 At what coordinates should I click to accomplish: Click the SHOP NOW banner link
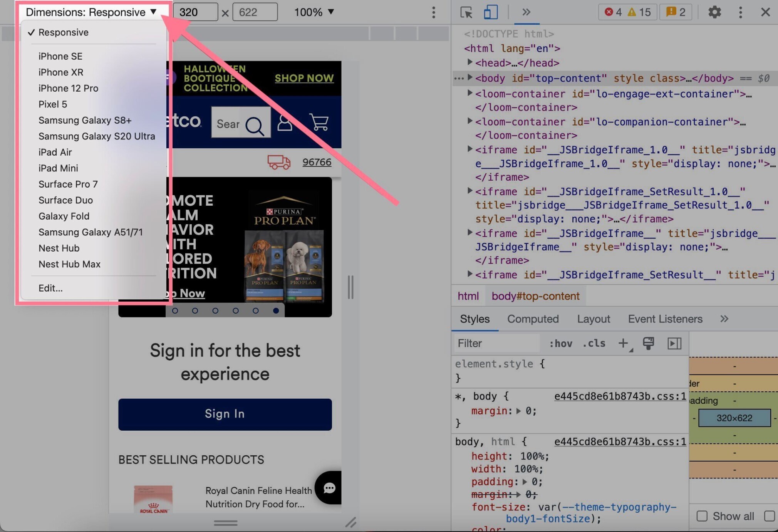pos(304,78)
